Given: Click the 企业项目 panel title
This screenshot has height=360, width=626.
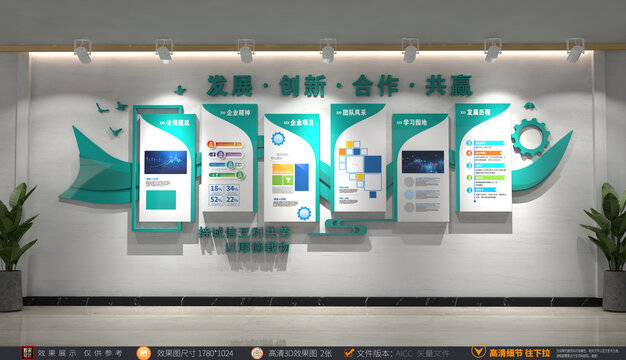Looking at the screenshot, I should (x=302, y=123).
